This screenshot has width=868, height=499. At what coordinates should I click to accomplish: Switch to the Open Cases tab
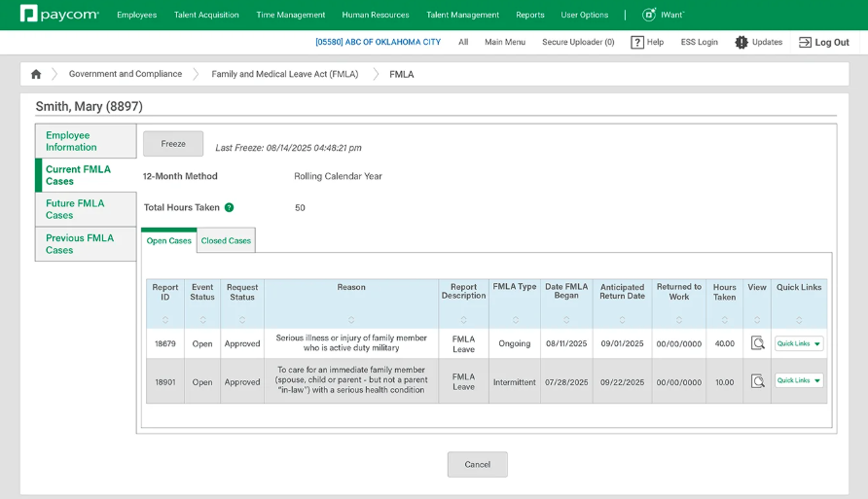[x=169, y=240]
